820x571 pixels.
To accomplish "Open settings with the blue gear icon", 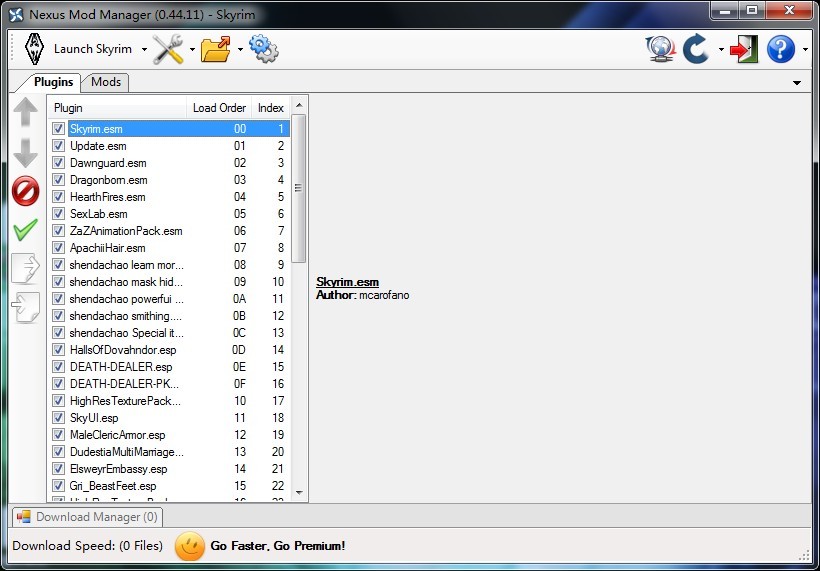I will 263,49.
